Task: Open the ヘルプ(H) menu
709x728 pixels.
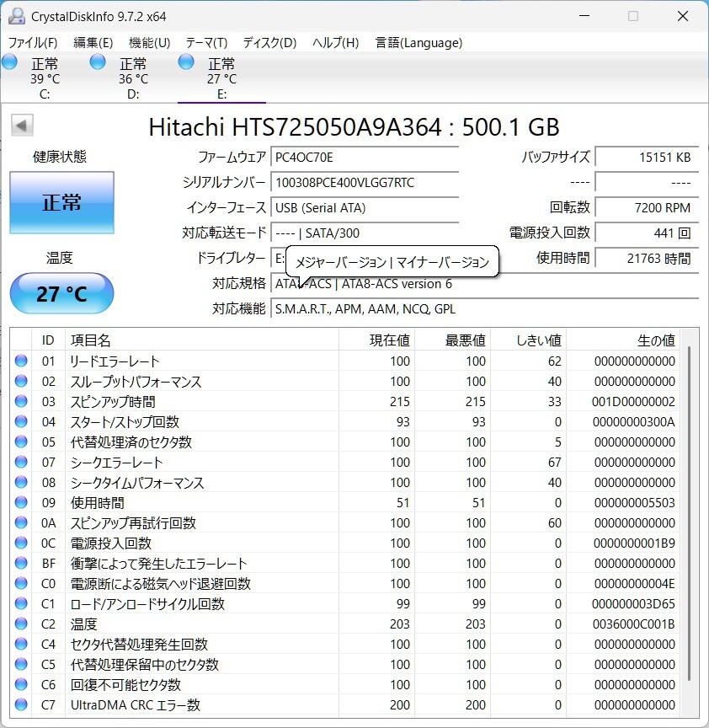Action: 333,42
